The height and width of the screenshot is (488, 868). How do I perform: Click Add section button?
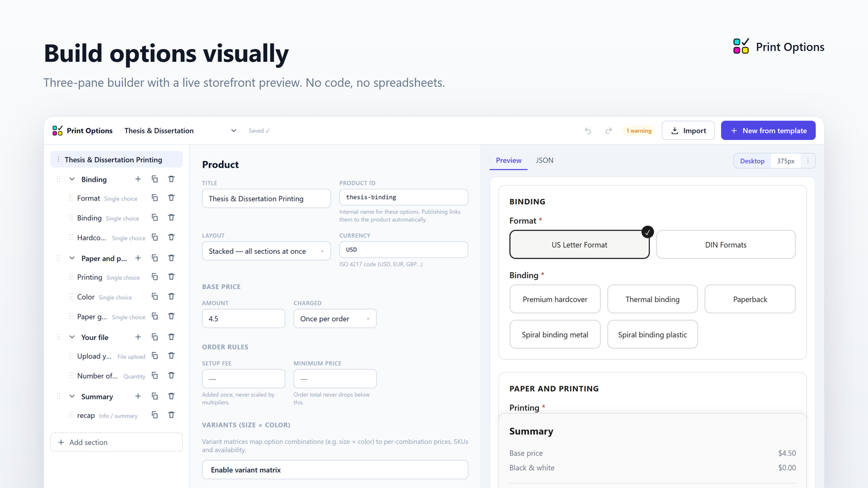[x=117, y=442]
